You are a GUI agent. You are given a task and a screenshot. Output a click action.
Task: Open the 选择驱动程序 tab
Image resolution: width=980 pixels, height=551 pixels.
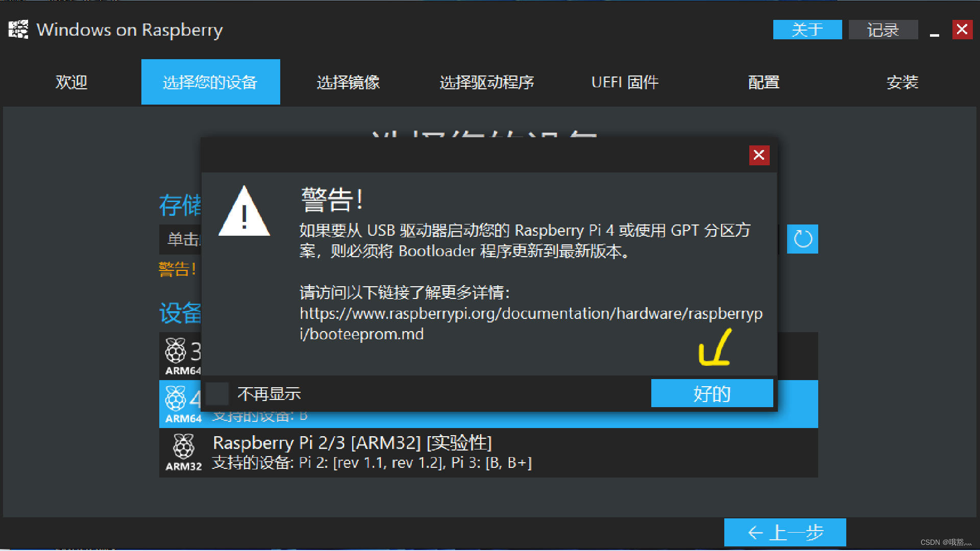486,82
